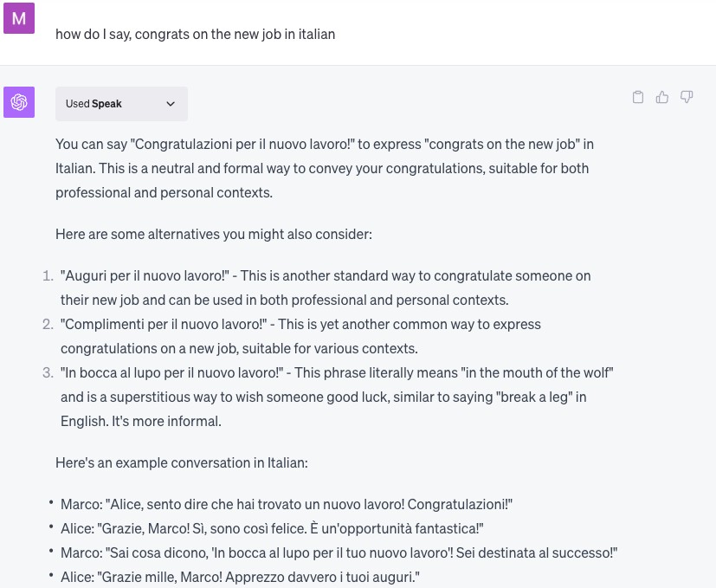Click Marco's line beginning "Sai cosa dicono"
Image resolution: width=716 pixels, height=588 pixels.
pos(339,552)
